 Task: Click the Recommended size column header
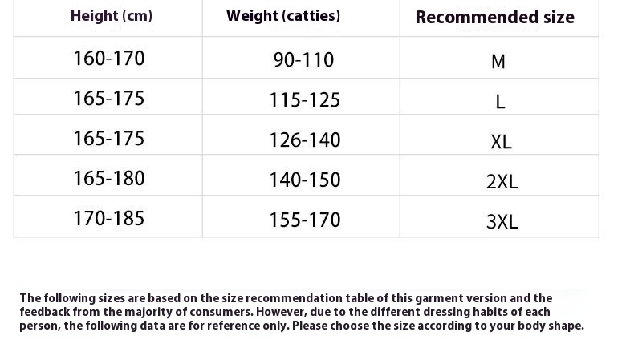(494, 18)
